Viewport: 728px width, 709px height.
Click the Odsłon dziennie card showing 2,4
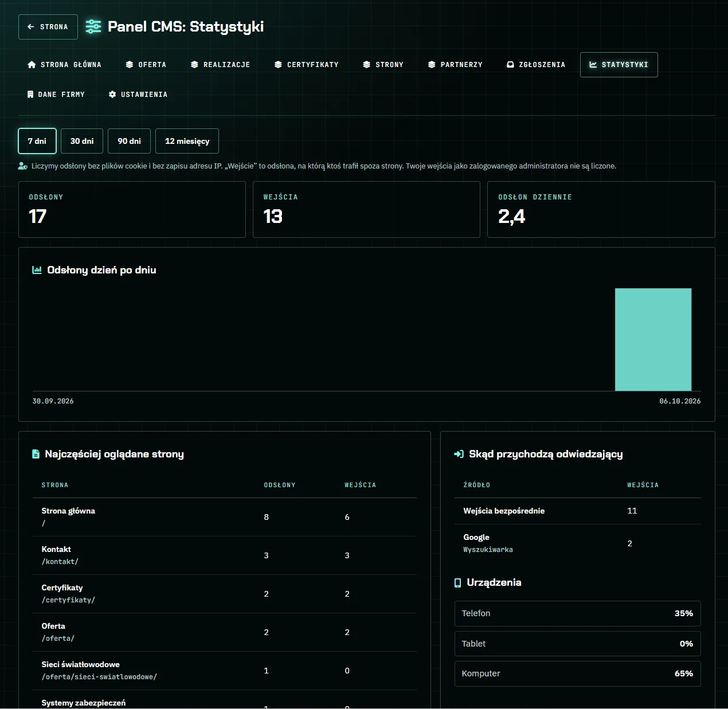pyautogui.click(x=601, y=209)
